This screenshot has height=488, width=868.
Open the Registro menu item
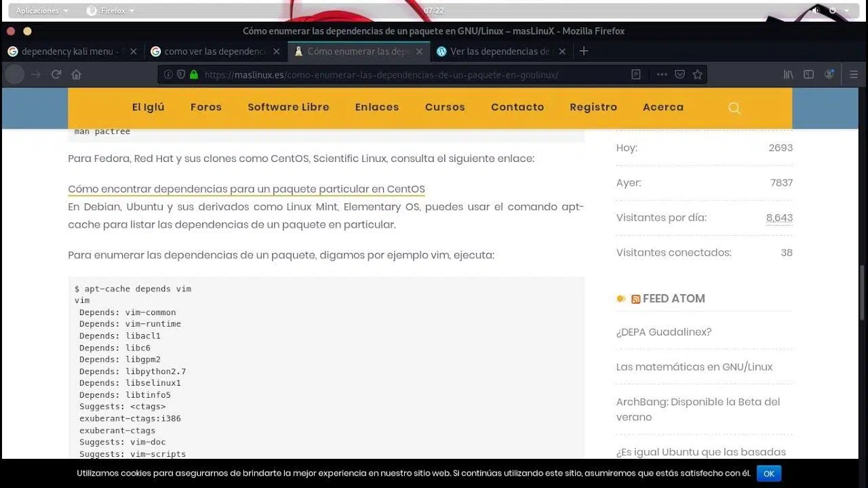[x=593, y=107]
